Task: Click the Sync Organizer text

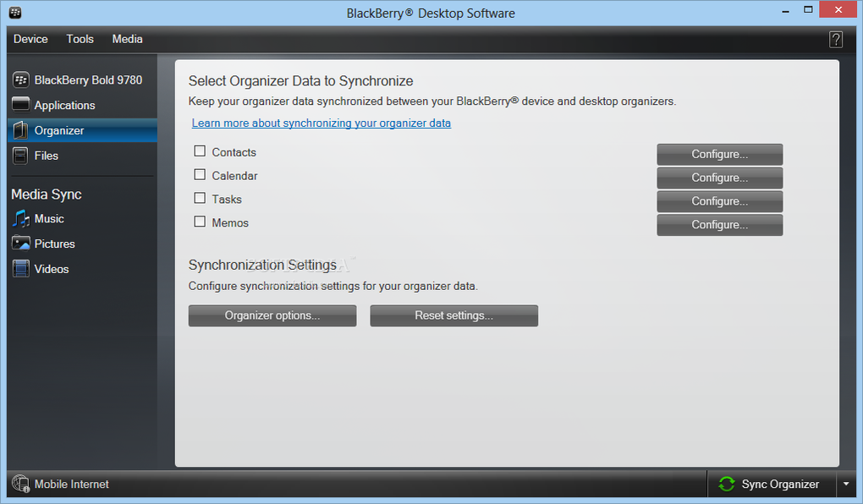Action: point(780,485)
